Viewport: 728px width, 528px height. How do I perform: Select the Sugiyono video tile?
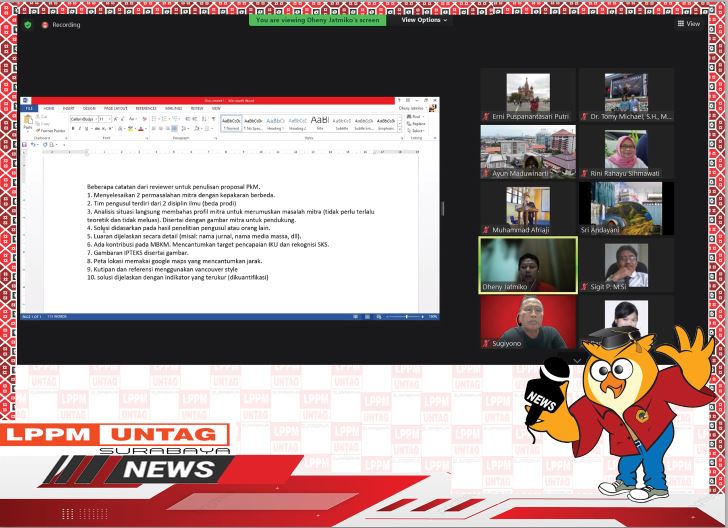528,322
